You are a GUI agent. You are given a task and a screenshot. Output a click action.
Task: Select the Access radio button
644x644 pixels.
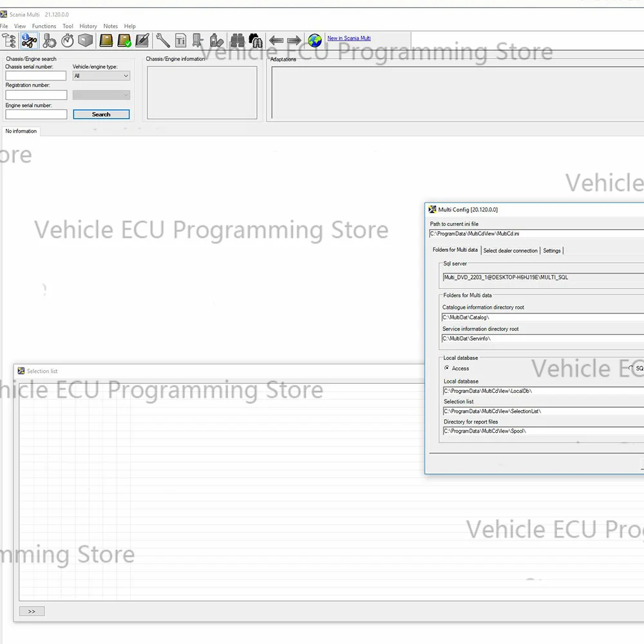(x=447, y=368)
